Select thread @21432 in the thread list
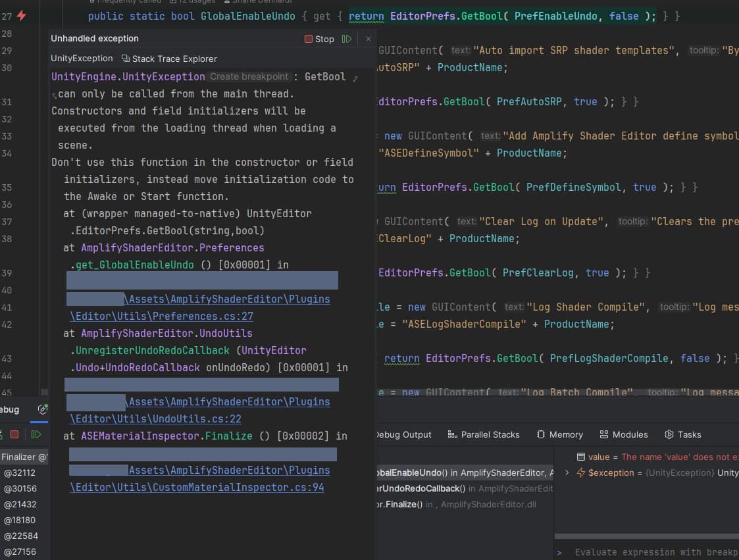The width and height of the screenshot is (739, 560). click(20, 504)
